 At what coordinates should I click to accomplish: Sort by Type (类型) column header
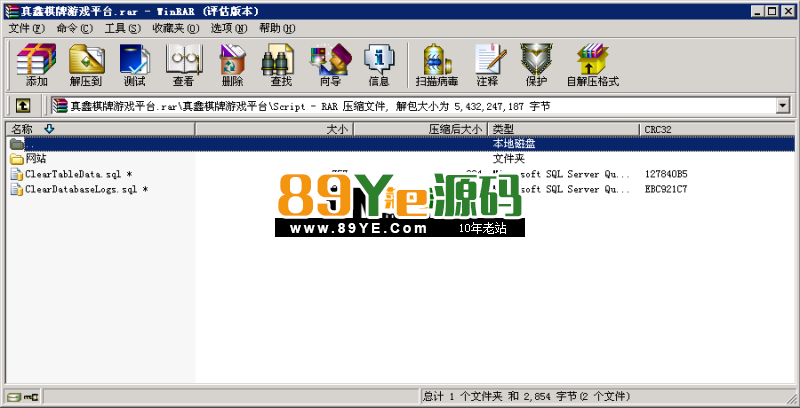(564, 130)
